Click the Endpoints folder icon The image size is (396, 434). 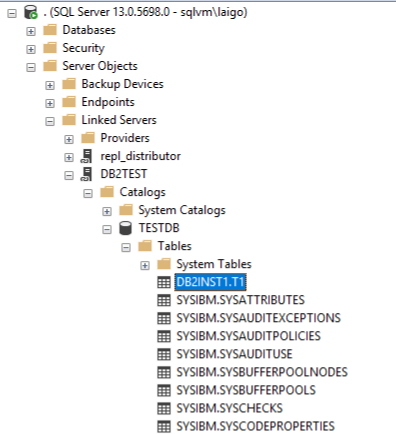point(69,102)
